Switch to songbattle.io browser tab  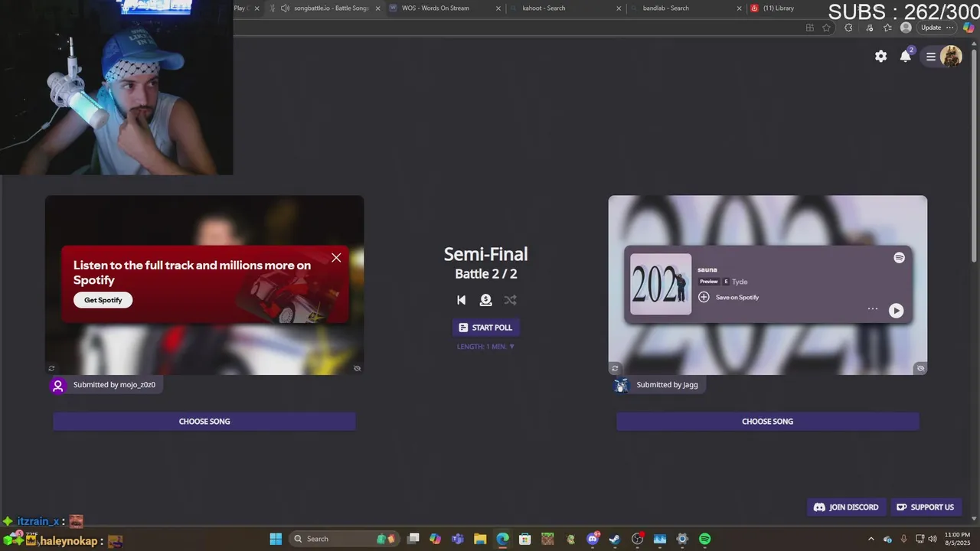325,8
